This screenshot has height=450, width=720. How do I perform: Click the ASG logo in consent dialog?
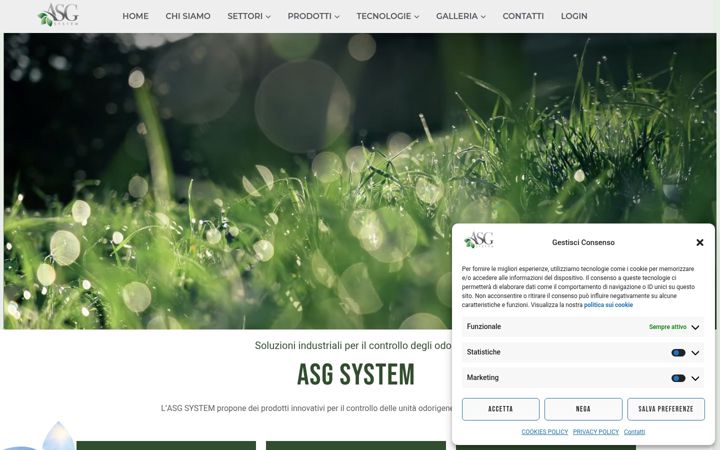point(479,240)
